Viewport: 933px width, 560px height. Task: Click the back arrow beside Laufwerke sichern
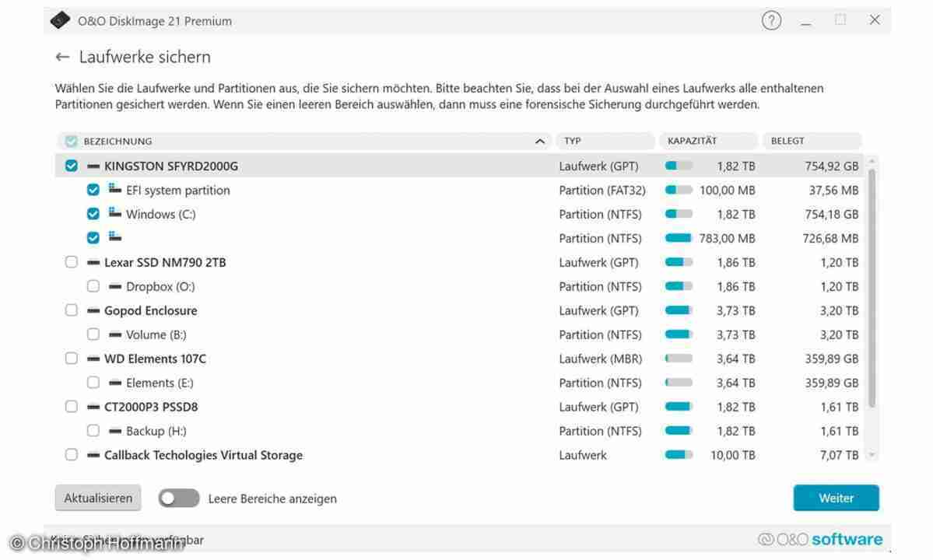click(62, 57)
